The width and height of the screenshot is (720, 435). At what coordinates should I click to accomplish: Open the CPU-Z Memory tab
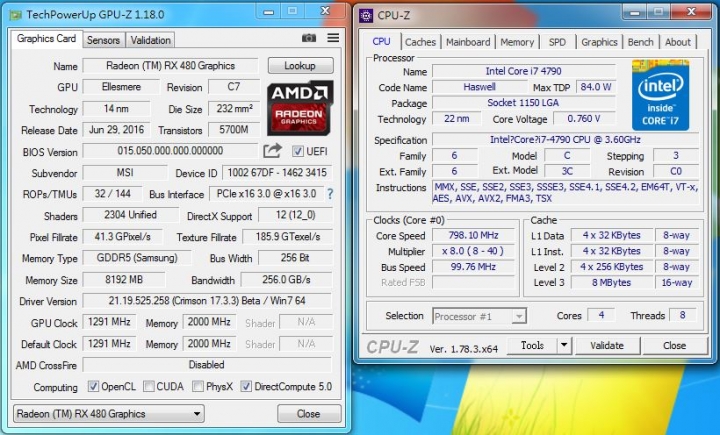click(517, 42)
